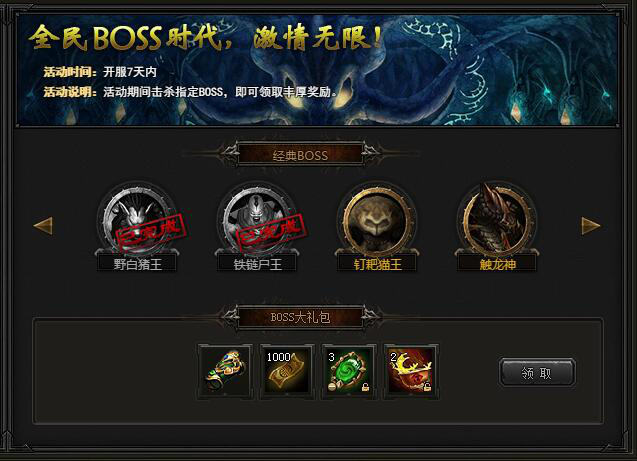The height and width of the screenshot is (461, 637).
Task: Click the 钉耙猫王 name label
Action: point(377,264)
